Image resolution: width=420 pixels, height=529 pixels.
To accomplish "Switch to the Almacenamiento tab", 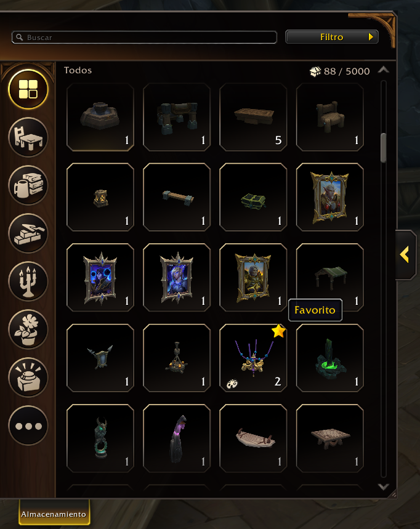I will 54,513.
